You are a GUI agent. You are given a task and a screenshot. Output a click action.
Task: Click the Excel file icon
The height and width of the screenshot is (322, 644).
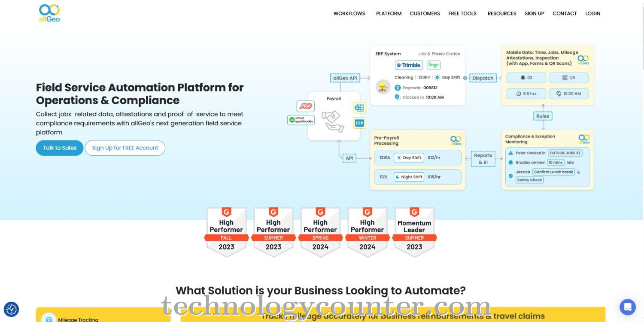point(359,108)
